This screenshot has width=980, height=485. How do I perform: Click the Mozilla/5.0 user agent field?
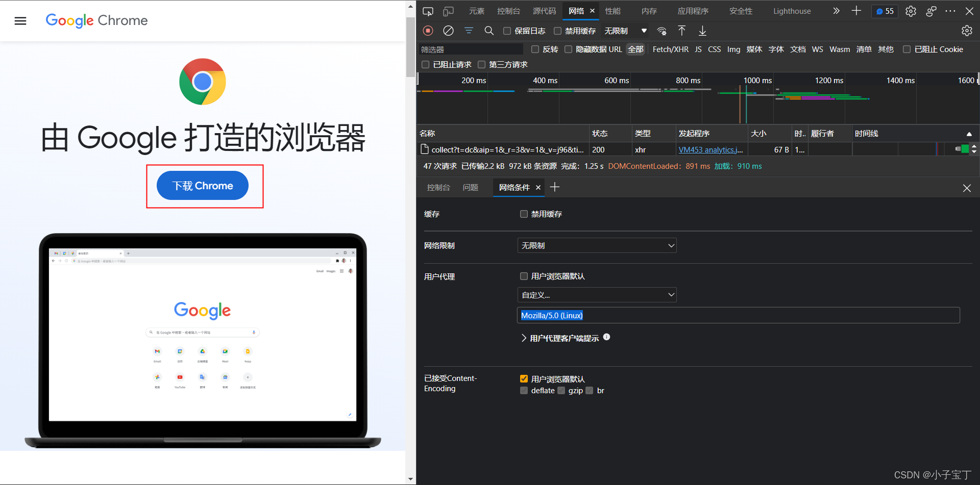click(x=738, y=316)
